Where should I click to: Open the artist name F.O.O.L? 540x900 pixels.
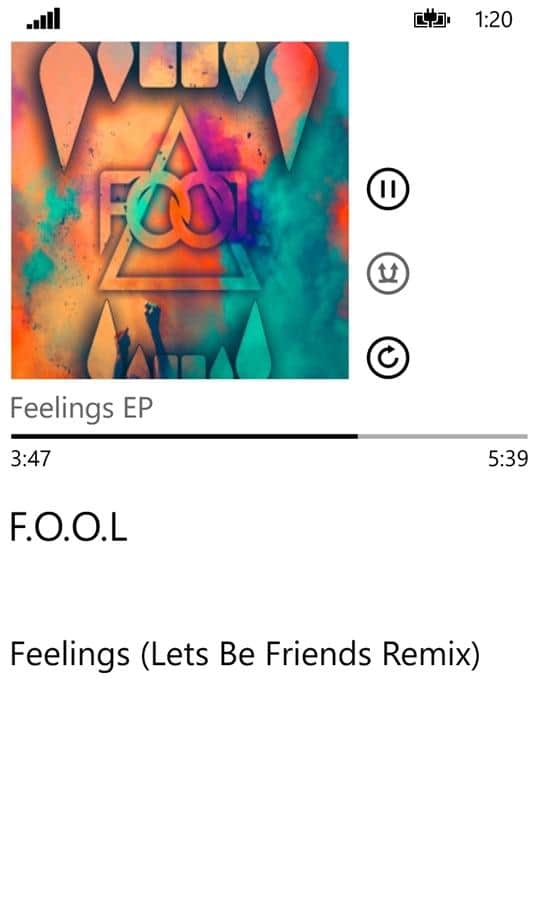(68, 527)
